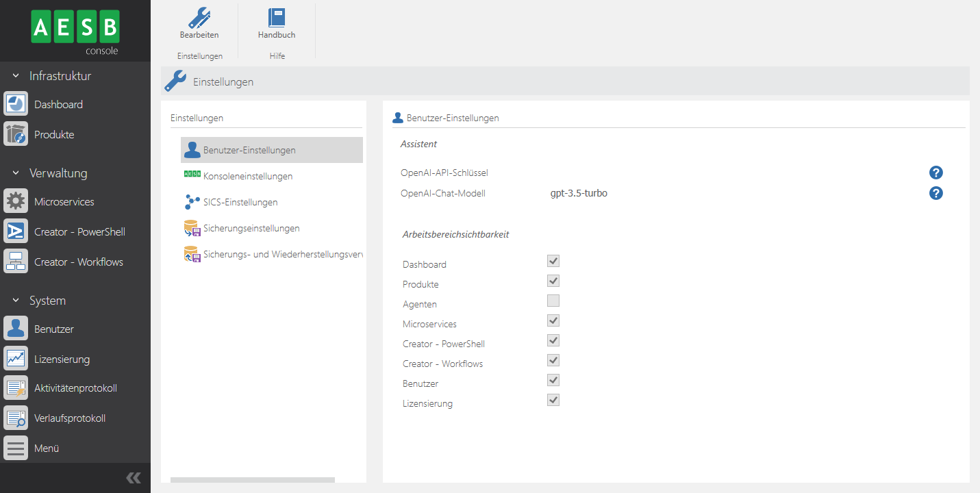Select Konsoleneinstellungen in the settings list
The width and height of the screenshot is (980, 493).
coord(247,176)
